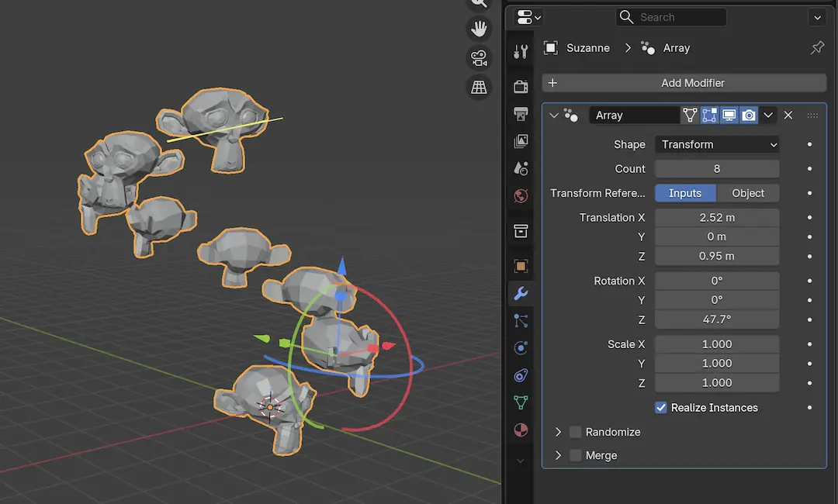This screenshot has height=504, width=838.
Task: Expand the Merge subpanel
Action: (x=558, y=456)
